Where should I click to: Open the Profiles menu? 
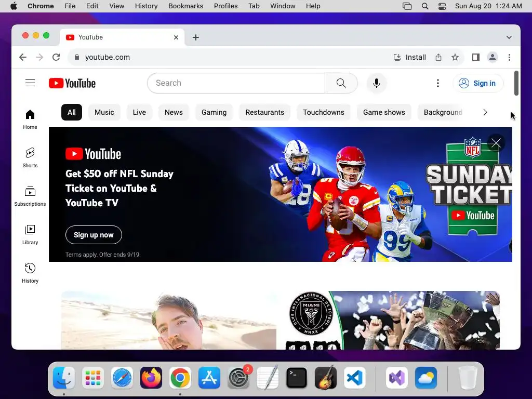pyautogui.click(x=226, y=6)
